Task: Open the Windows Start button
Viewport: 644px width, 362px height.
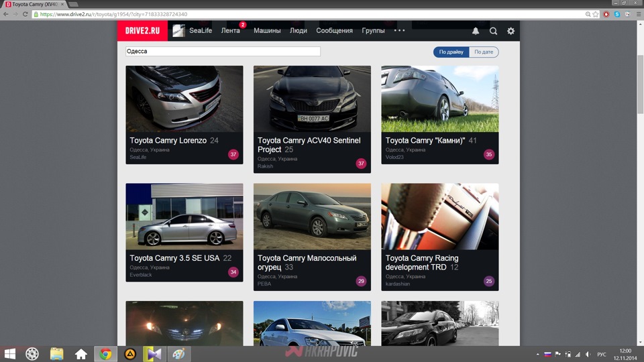Action: point(10,354)
